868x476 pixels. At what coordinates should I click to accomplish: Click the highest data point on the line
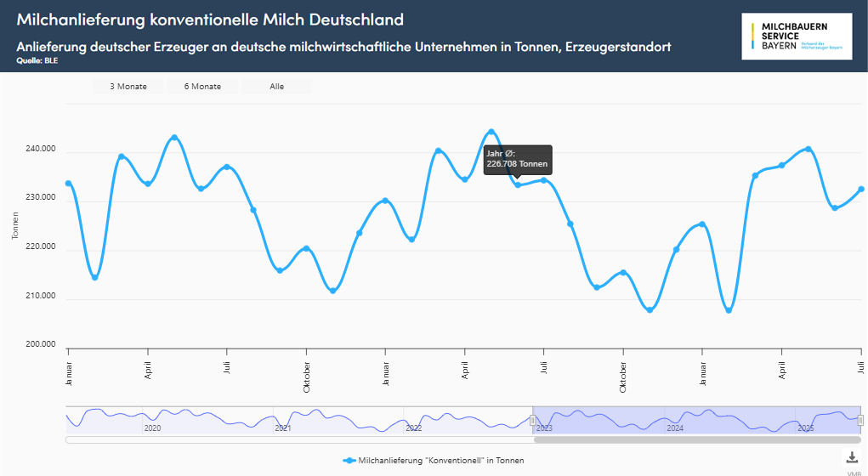(x=491, y=132)
